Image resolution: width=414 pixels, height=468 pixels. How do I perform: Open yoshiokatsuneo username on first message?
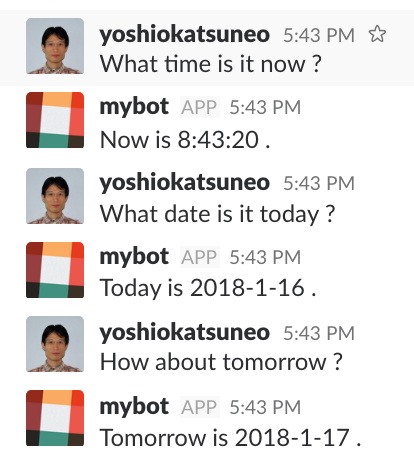coord(184,34)
